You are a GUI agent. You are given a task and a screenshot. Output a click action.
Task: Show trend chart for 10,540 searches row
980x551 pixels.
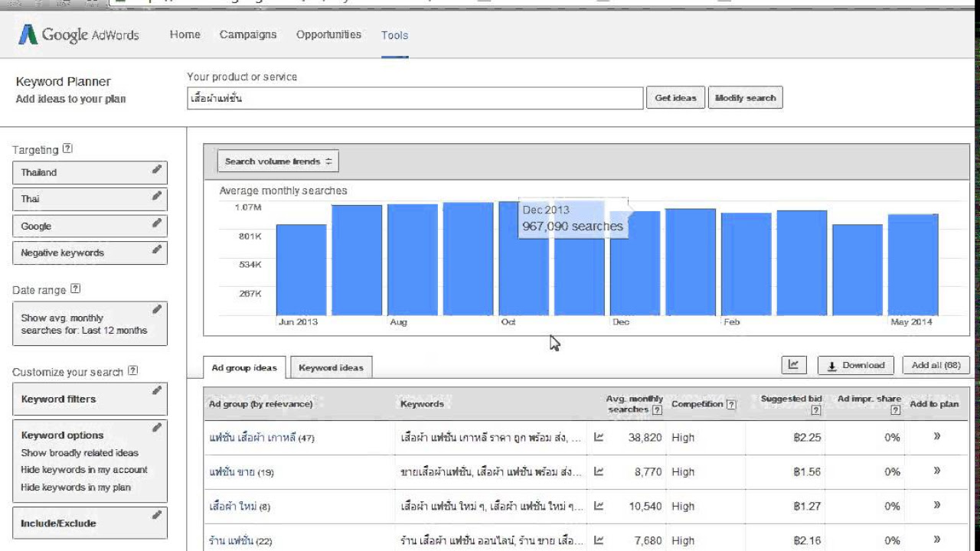[x=599, y=507]
